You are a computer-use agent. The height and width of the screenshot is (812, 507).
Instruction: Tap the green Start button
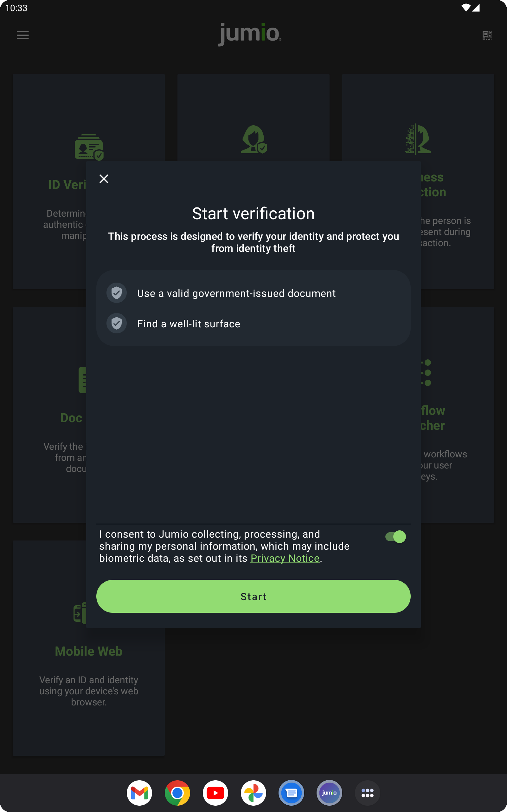coord(253,596)
